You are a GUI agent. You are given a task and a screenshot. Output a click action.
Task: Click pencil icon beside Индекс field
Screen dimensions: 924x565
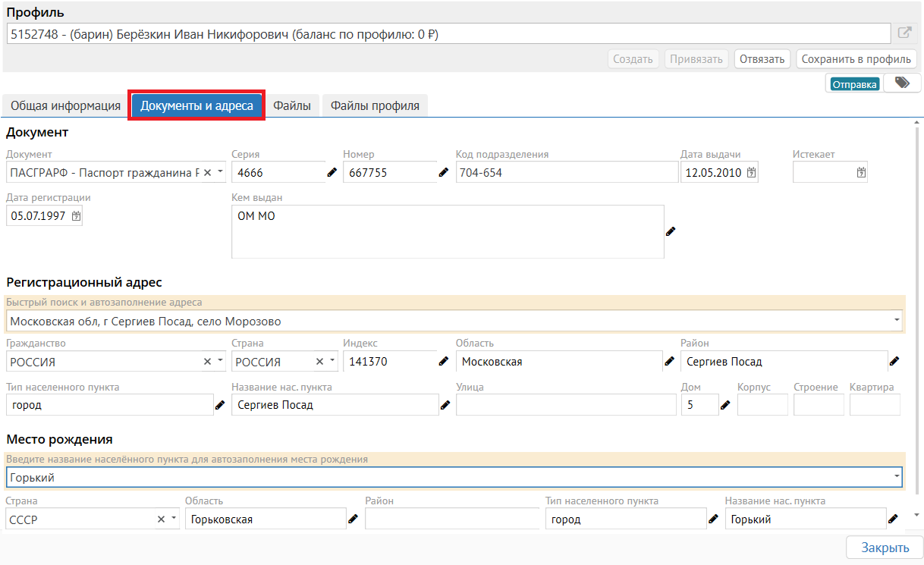point(444,362)
